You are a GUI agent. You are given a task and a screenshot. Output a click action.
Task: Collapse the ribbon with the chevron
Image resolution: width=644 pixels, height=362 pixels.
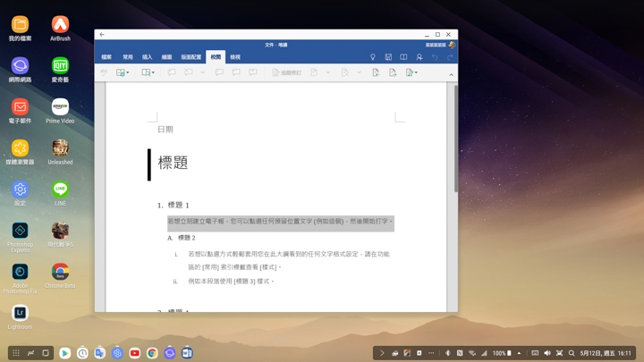pos(451,75)
